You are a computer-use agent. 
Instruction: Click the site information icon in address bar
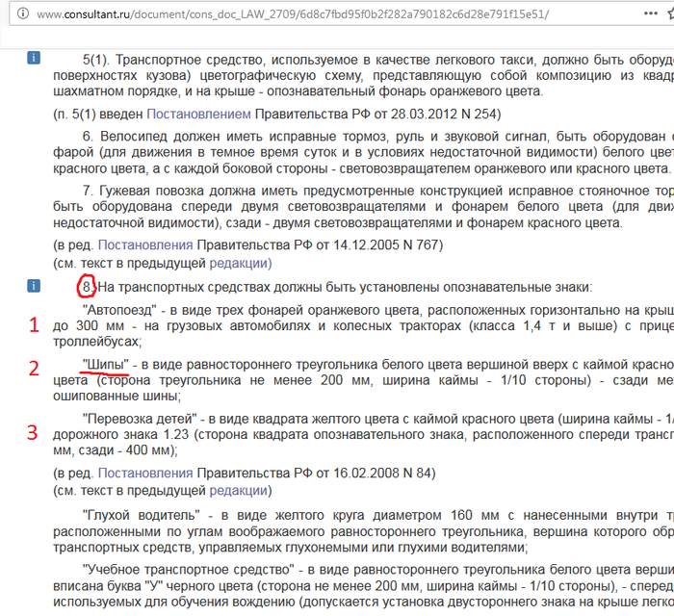tap(10, 15)
